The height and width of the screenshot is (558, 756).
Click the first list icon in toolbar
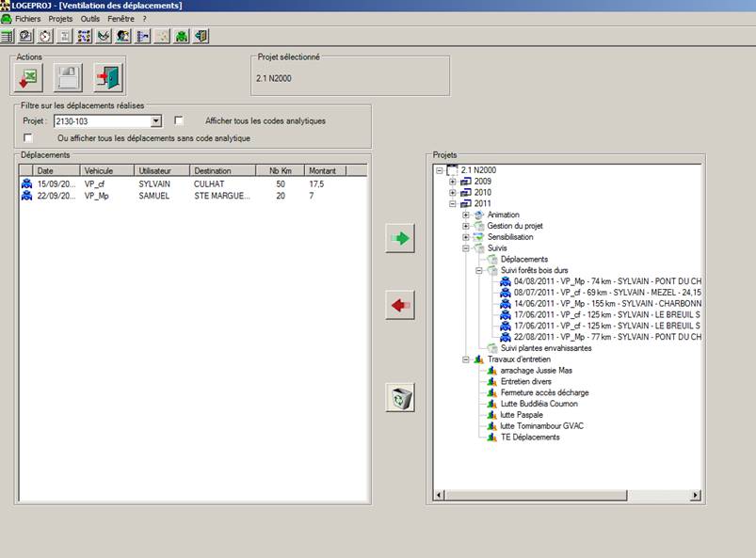[x=8, y=36]
